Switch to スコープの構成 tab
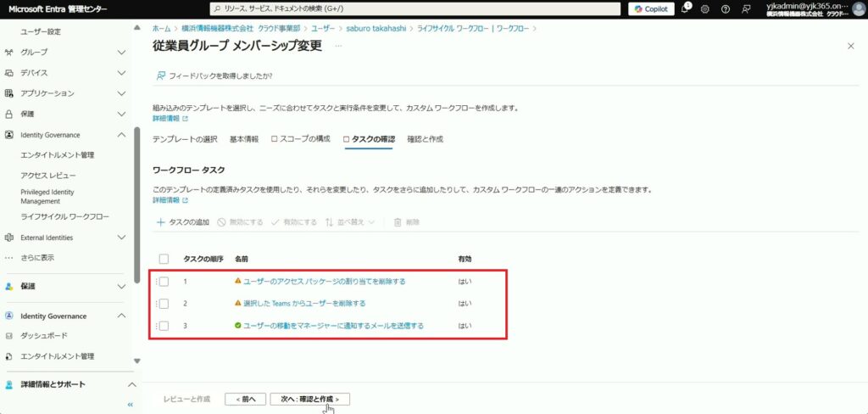The height and width of the screenshot is (414, 868). pos(301,139)
